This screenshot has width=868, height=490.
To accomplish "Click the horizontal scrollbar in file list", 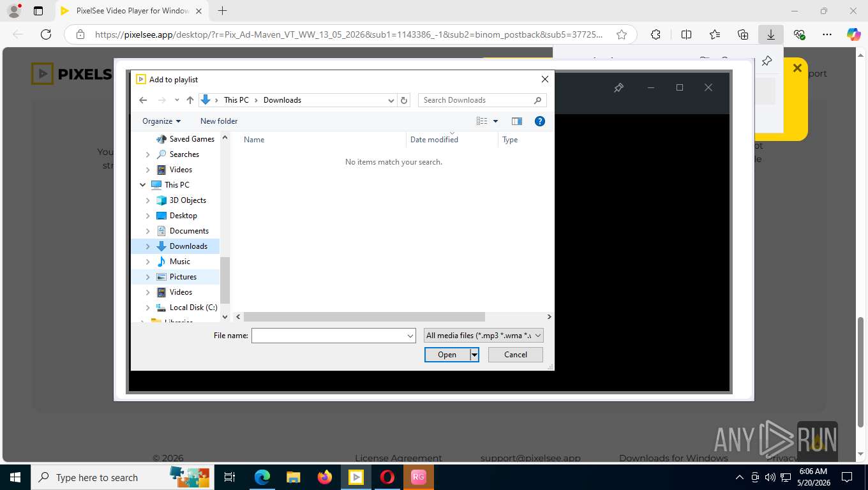I will [x=364, y=316].
